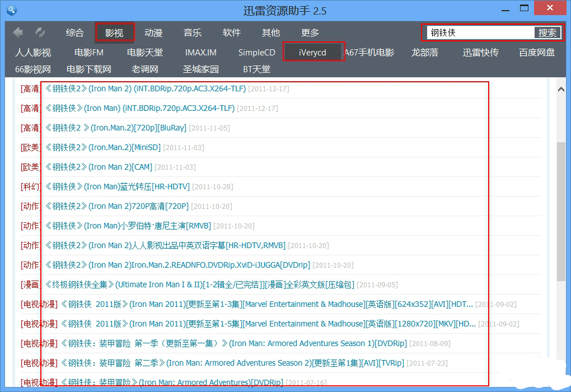The height and width of the screenshot is (392, 571).
Task: Open the 老调网 source
Action: pos(144,69)
